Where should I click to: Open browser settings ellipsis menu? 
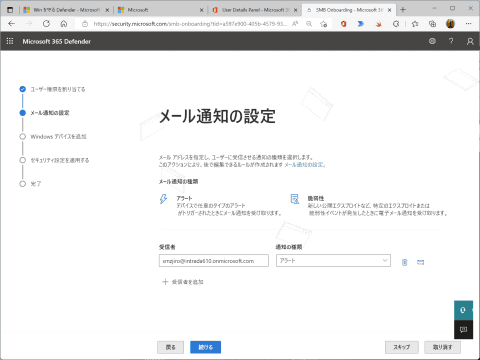pyautogui.click(x=469, y=24)
